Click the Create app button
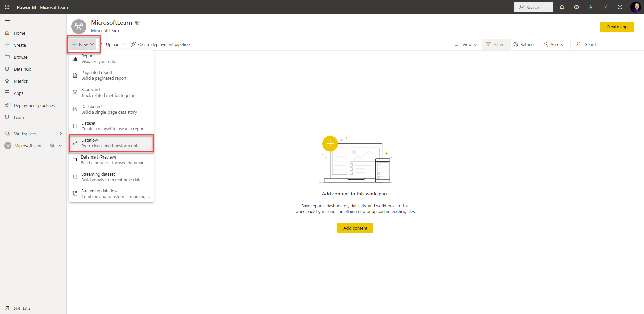 pyautogui.click(x=617, y=27)
